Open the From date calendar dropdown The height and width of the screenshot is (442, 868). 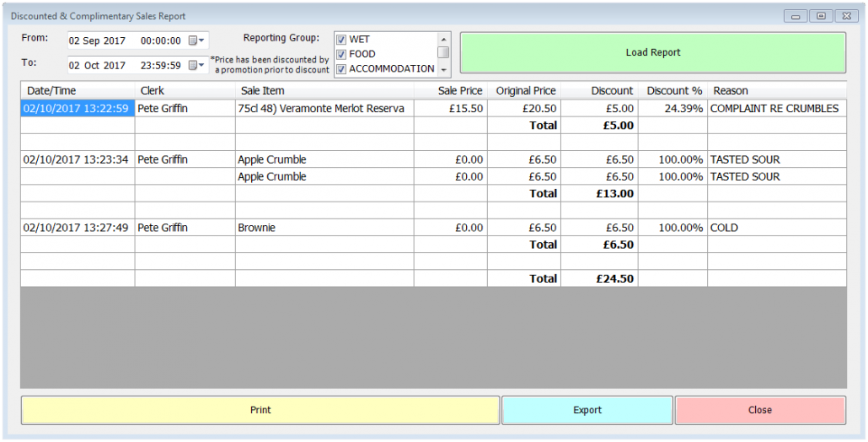[x=196, y=40]
